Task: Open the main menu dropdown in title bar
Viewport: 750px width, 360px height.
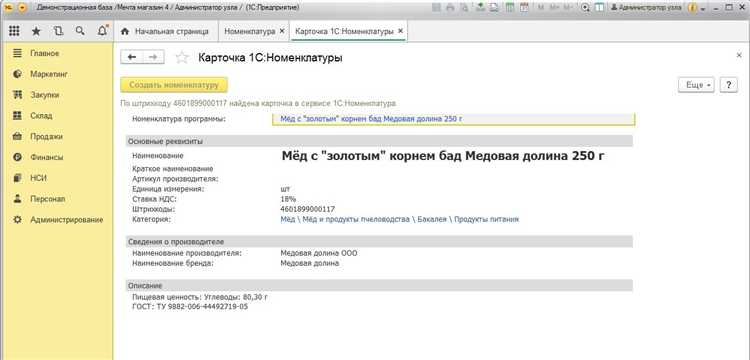Action: [x=22, y=8]
